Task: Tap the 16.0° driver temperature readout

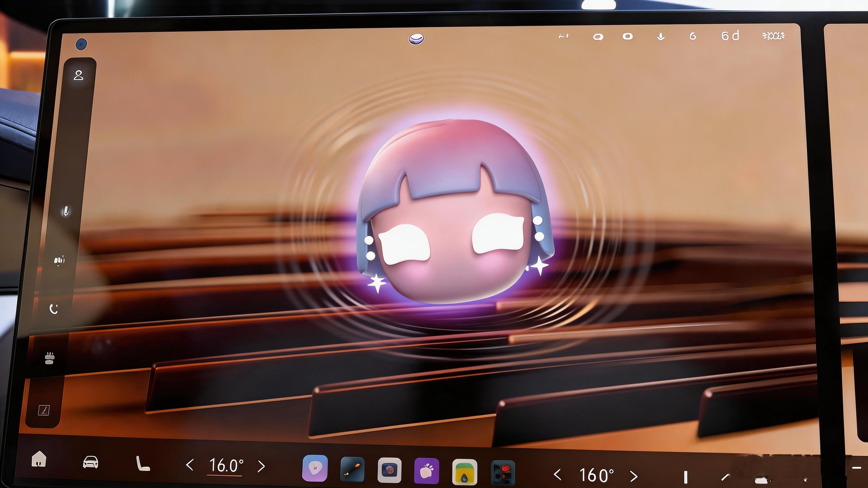Action: (226, 466)
